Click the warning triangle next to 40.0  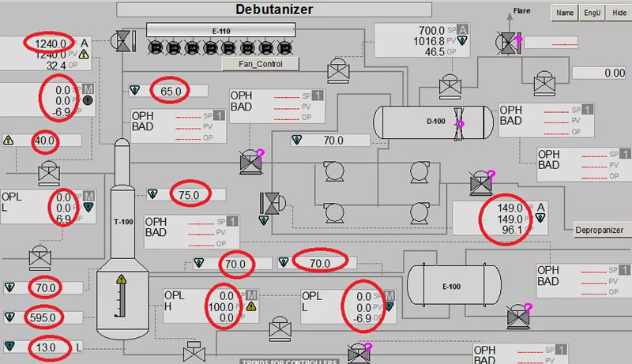[x=8, y=141]
